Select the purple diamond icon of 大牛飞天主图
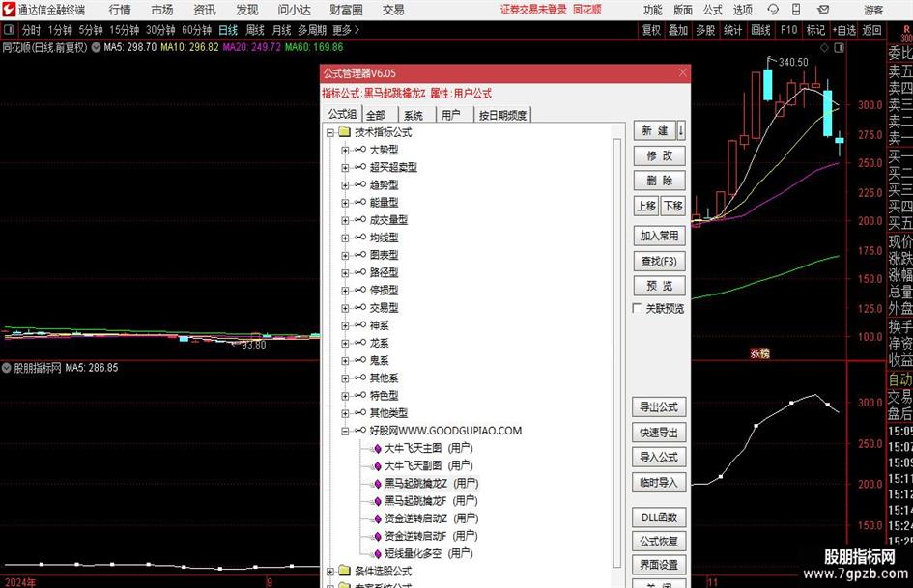913x588 pixels. pos(377,448)
